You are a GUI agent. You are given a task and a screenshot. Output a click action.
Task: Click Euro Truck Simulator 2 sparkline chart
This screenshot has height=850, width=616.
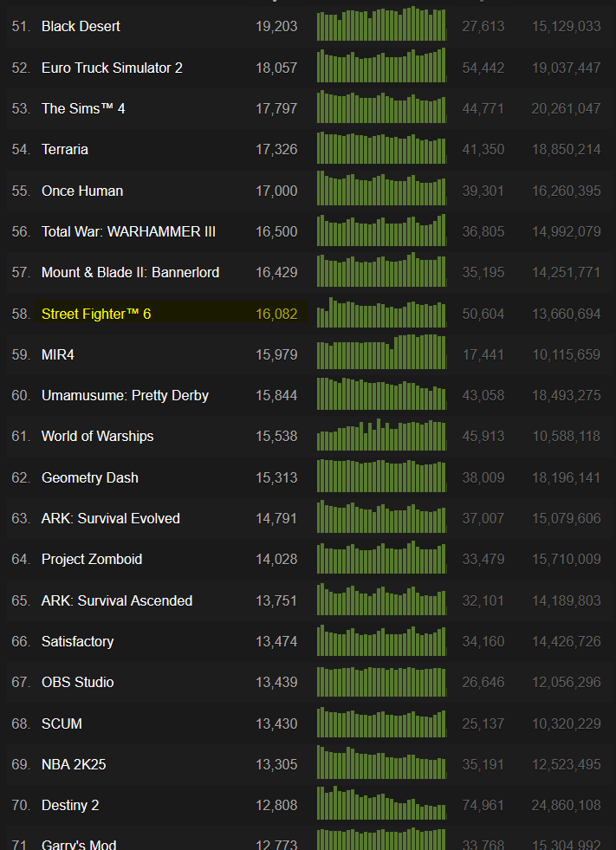pyautogui.click(x=382, y=65)
